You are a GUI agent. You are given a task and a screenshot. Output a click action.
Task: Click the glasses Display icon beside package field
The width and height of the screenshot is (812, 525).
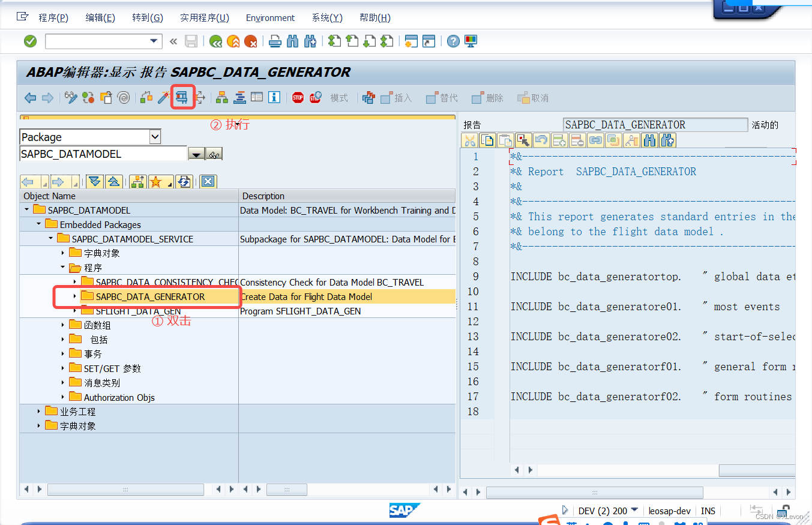(x=214, y=155)
